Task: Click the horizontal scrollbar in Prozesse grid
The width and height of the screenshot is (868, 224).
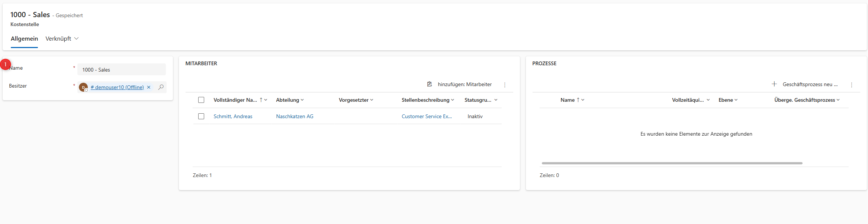Action: (672, 163)
